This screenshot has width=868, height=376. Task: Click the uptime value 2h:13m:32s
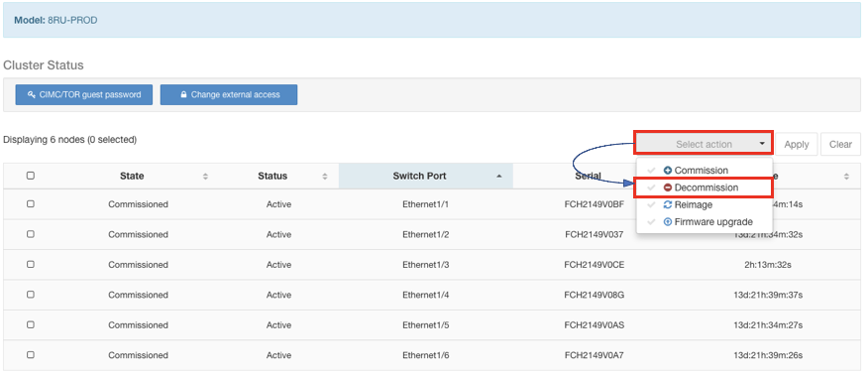pos(768,265)
